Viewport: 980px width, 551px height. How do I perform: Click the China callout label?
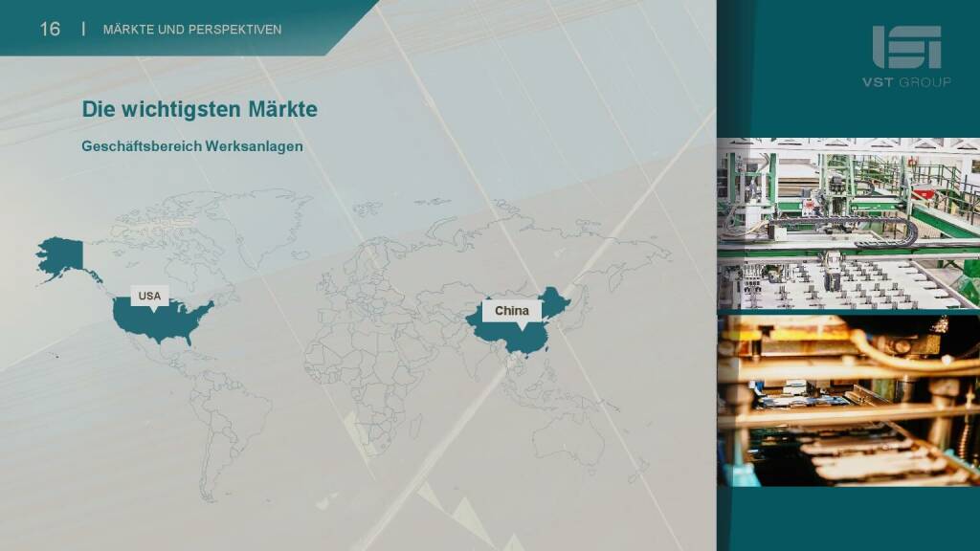pos(511,311)
